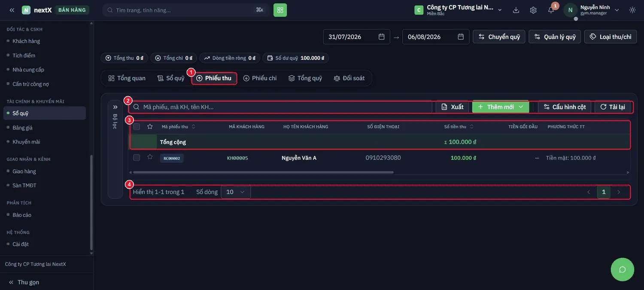Click the Xuất export button
The width and height of the screenshot is (644, 290).
(453, 107)
